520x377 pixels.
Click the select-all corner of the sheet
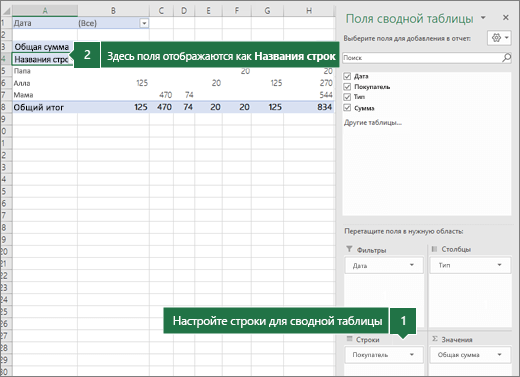tap(6, 11)
